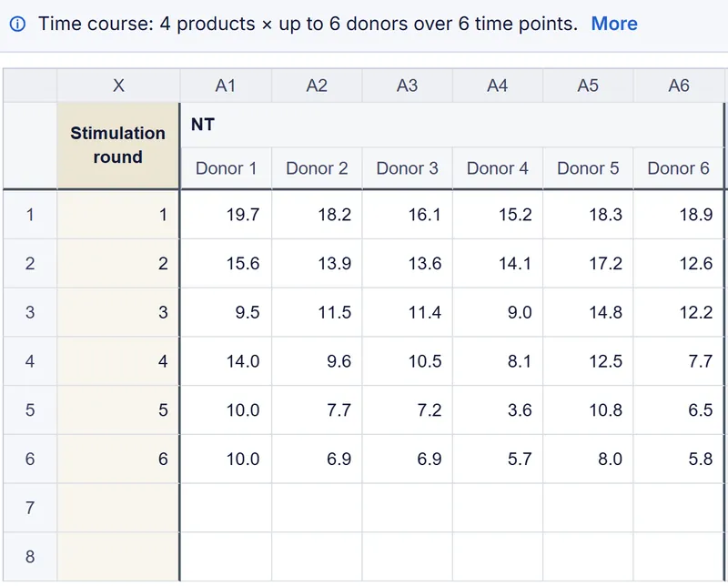Click cell with value 13.6
Screen dimensions: 728x586
pyautogui.click(x=407, y=263)
